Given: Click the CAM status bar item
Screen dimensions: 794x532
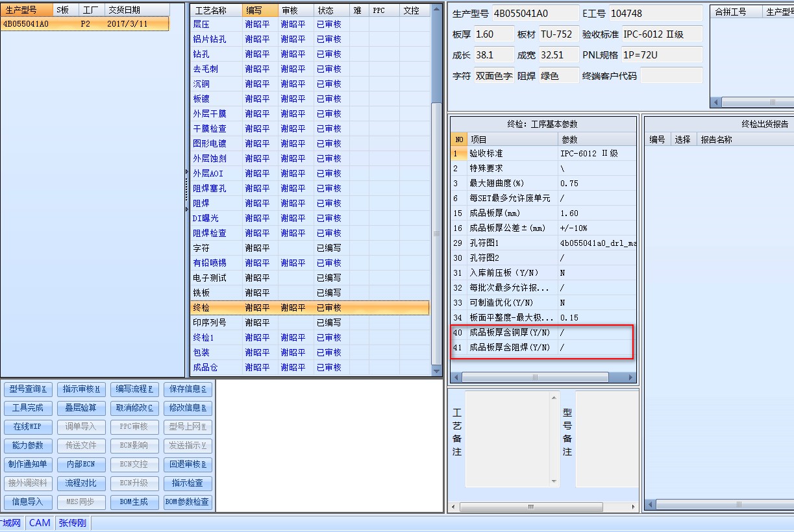Looking at the screenshot, I should [x=40, y=523].
